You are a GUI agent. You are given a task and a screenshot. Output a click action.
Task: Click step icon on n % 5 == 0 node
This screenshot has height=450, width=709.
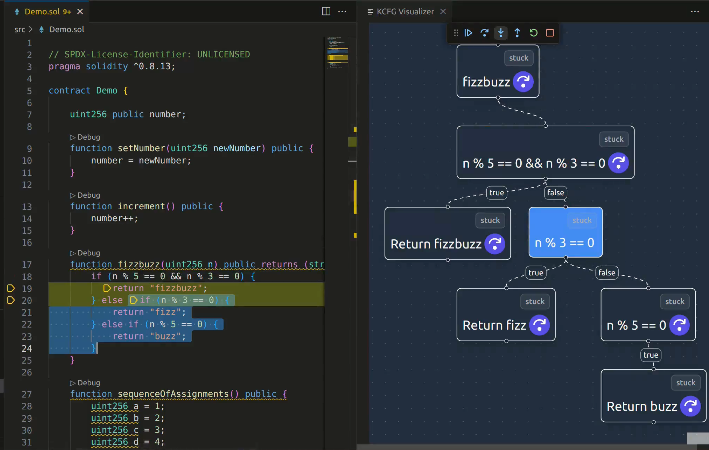679,325
